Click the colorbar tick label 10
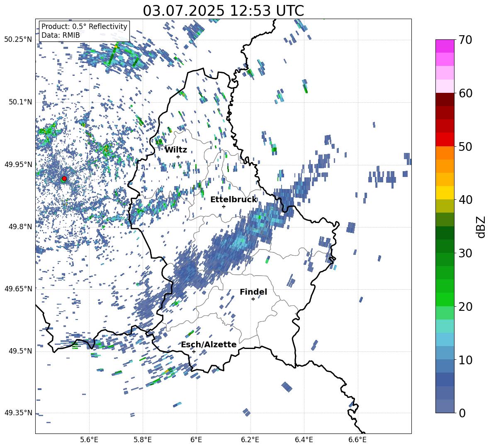Screen dimensions: 491x448 [465, 360]
